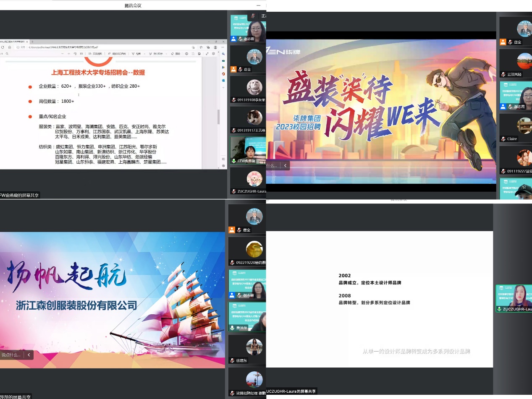The width and height of the screenshot is (532, 399).
Task: Start the 朗读 read-aloud tool in PDF toolbar
Action: point(117,54)
